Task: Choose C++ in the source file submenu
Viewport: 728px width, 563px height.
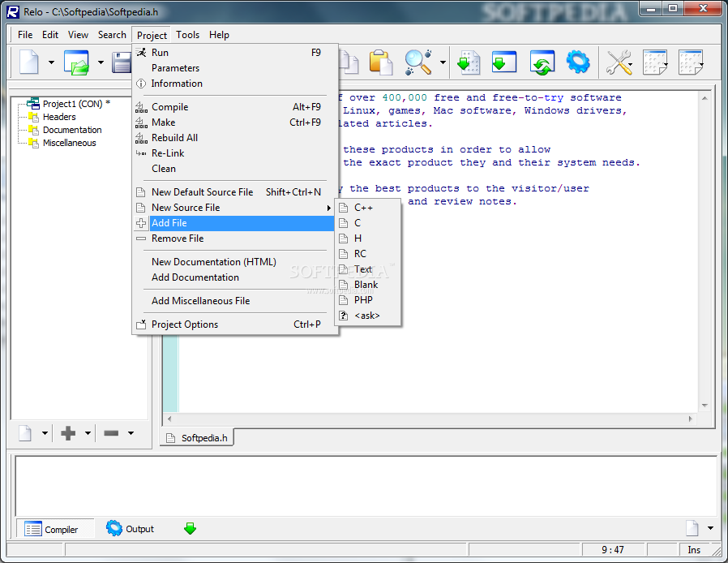Action: (367, 208)
